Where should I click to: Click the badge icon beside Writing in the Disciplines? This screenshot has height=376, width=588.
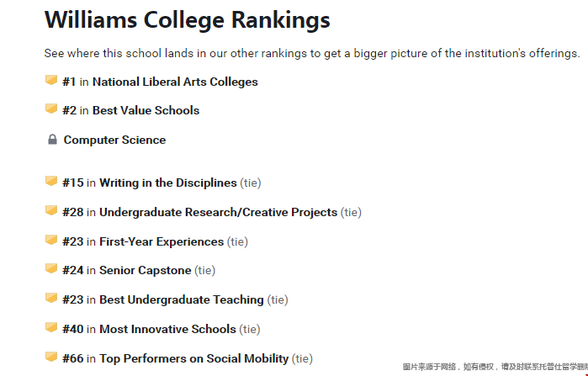51,181
